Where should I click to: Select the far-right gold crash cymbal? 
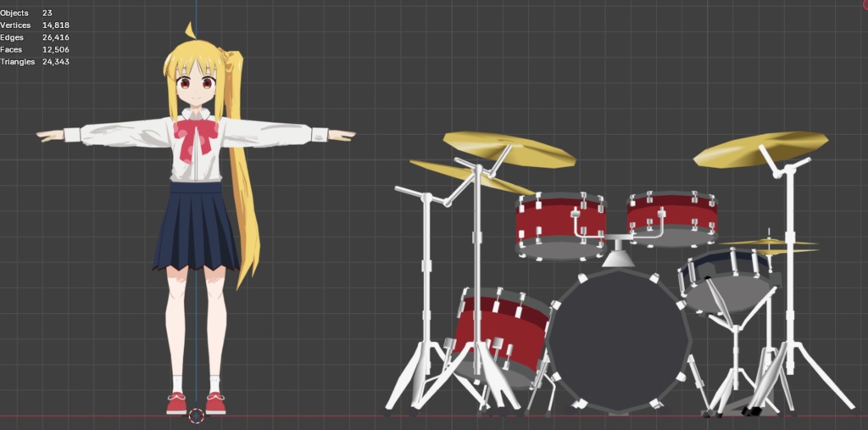coord(760,148)
